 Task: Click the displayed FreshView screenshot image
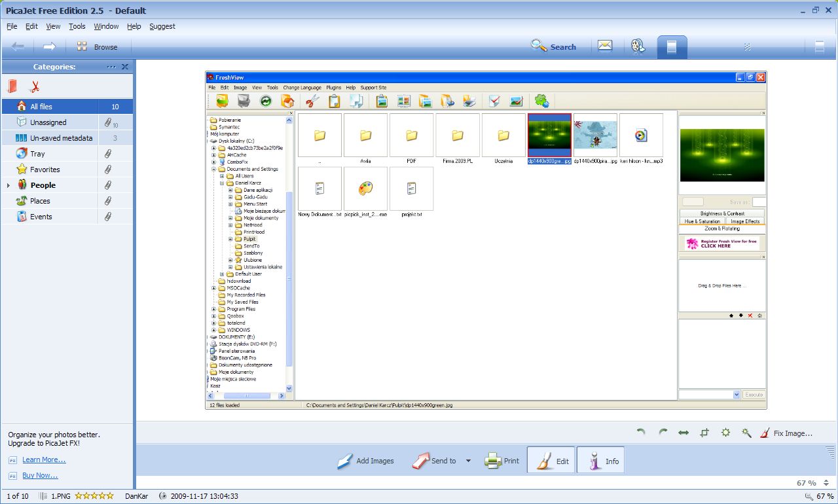tap(486, 240)
